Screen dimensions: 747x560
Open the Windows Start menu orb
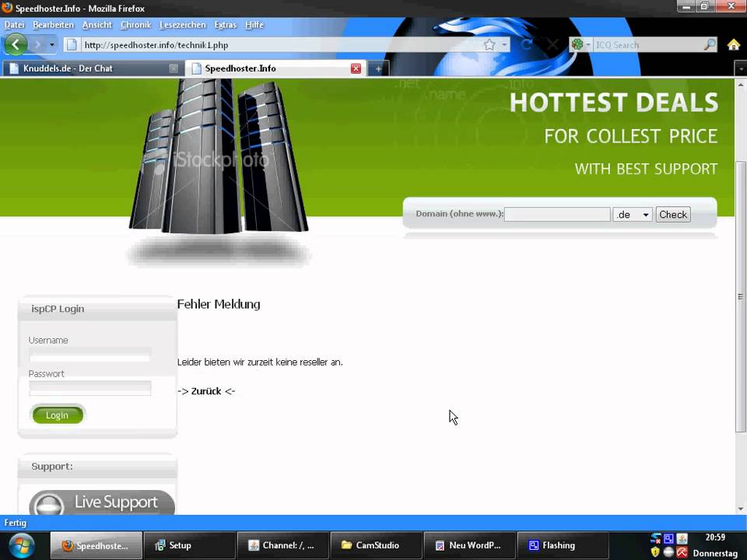[x=22, y=545]
